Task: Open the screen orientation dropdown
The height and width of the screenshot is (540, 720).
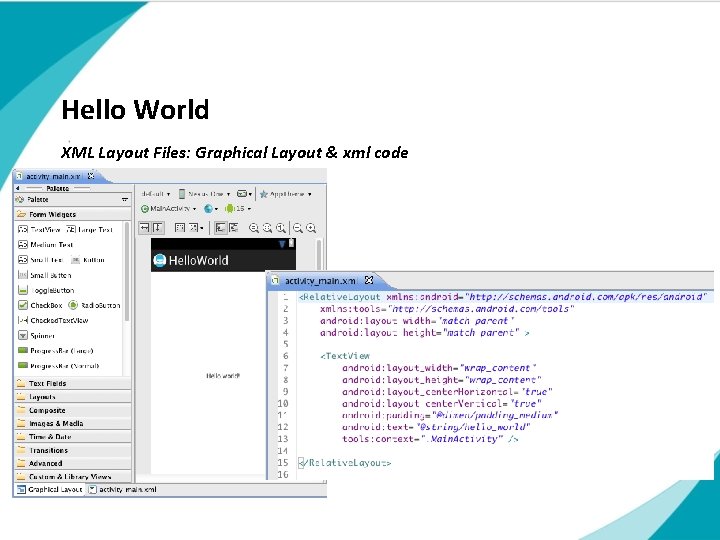Action: 244,194
